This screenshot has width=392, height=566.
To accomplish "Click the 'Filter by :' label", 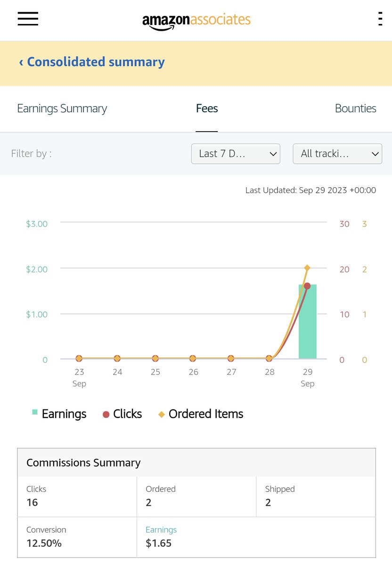I will (x=31, y=154).
